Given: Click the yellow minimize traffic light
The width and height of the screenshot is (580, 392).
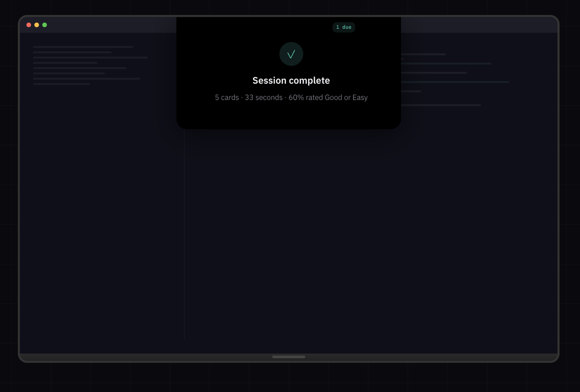Looking at the screenshot, I should (37, 25).
